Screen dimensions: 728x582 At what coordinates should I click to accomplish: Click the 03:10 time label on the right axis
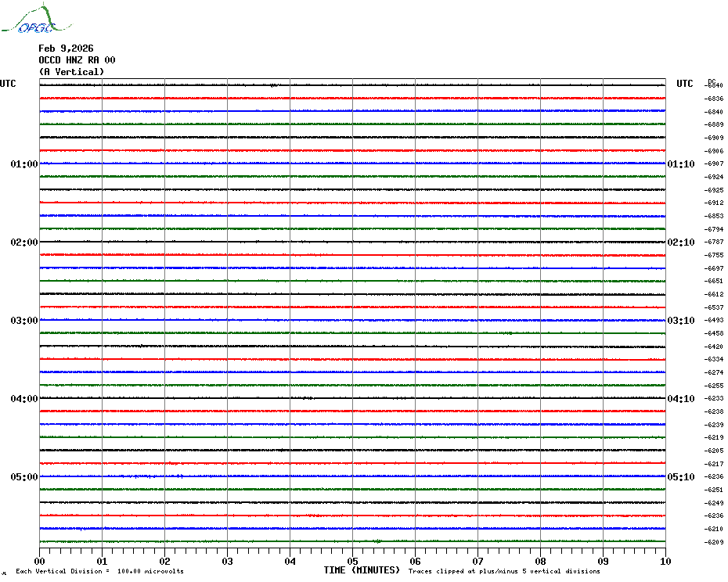(x=680, y=321)
